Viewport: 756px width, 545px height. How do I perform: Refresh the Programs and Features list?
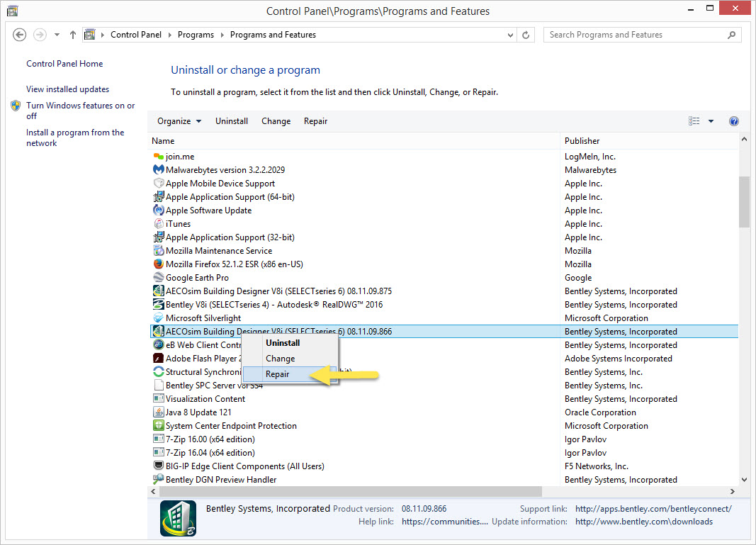526,35
